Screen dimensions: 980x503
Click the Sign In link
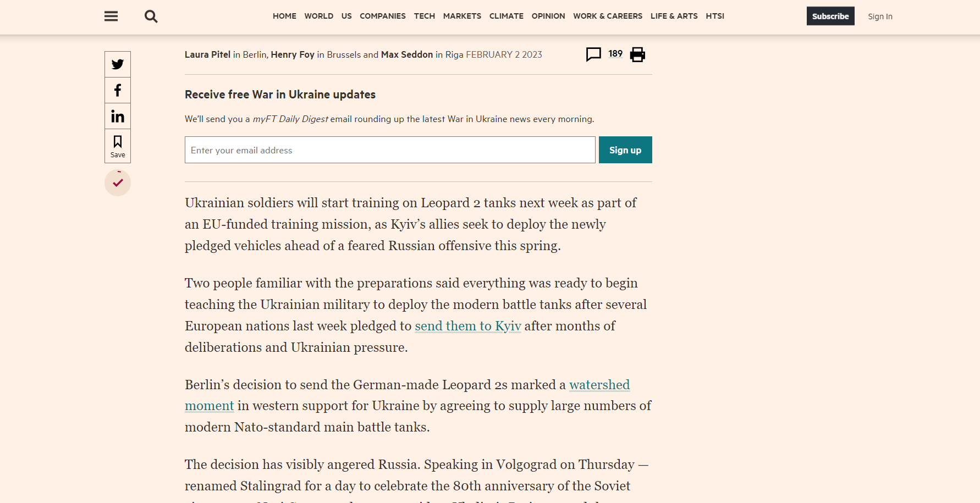click(x=880, y=16)
